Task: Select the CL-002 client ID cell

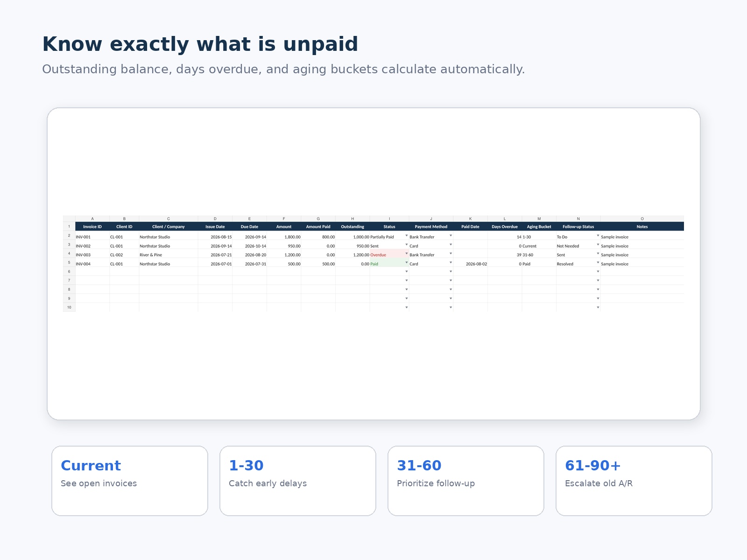Action: click(x=124, y=253)
